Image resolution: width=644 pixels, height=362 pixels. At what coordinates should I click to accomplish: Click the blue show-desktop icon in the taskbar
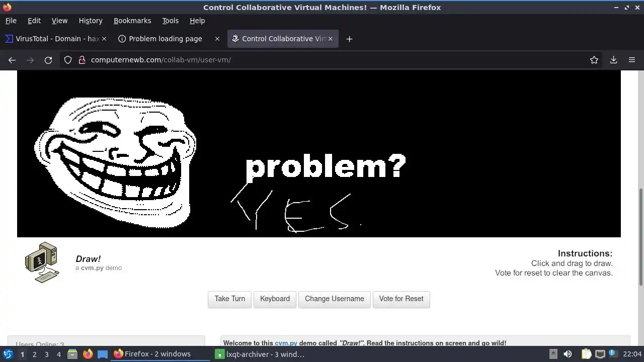(103, 354)
